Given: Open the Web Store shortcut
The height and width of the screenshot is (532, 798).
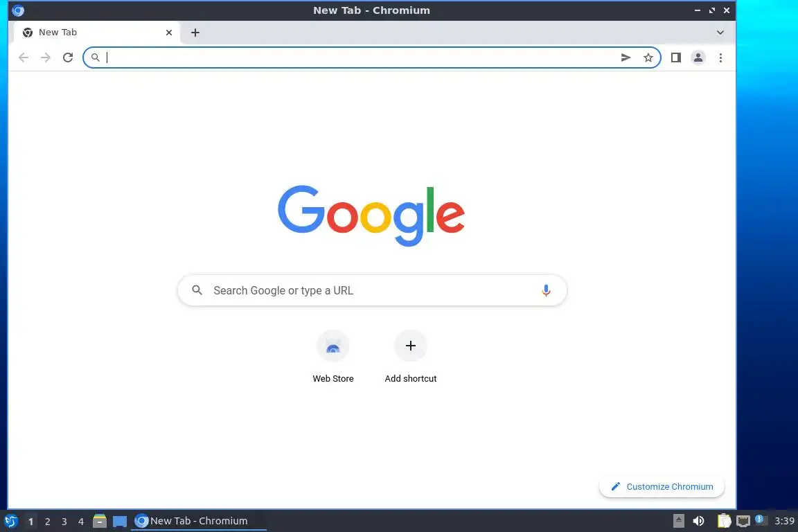Looking at the screenshot, I should point(332,356).
